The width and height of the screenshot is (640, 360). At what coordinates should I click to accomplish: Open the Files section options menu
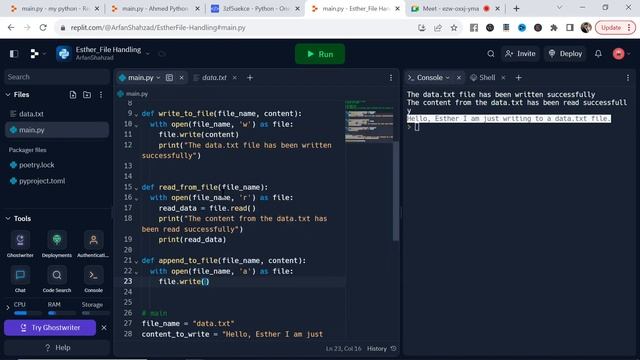[x=101, y=95]
